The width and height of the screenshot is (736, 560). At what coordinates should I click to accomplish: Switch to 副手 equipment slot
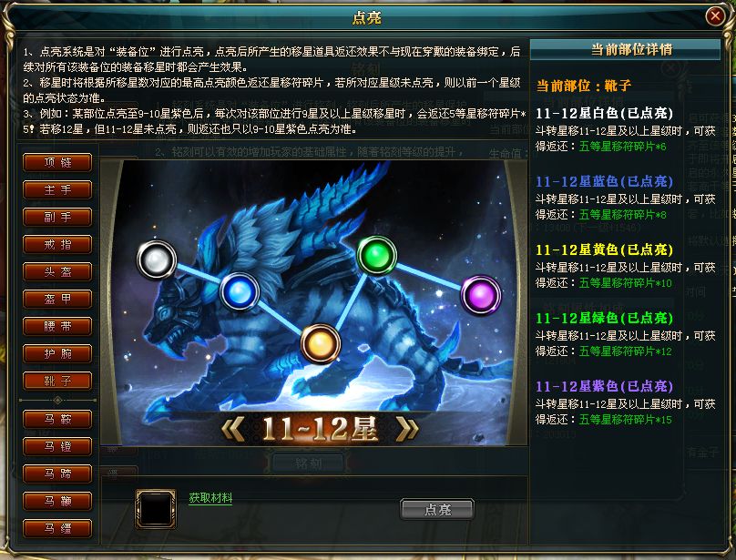57,217
